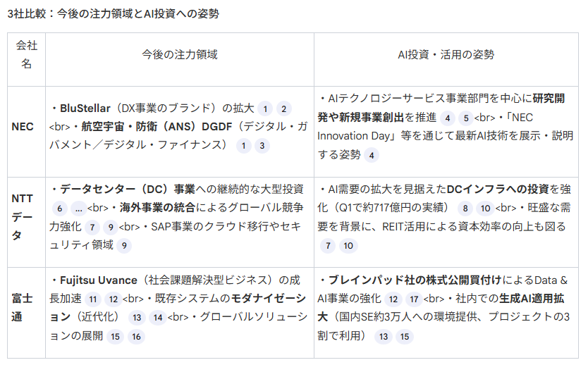Screen dimensions: 588x372
Task: Open citation 12 beside citation 11
Action: (x=114, y=299)
